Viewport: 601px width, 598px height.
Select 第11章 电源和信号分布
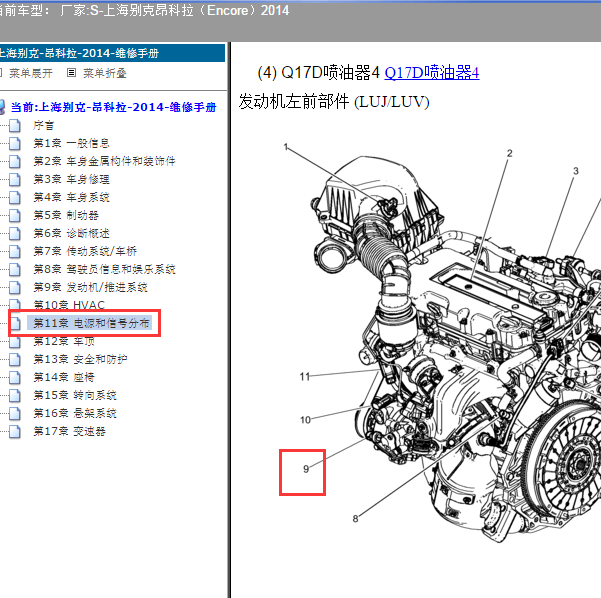click(91, 323)
